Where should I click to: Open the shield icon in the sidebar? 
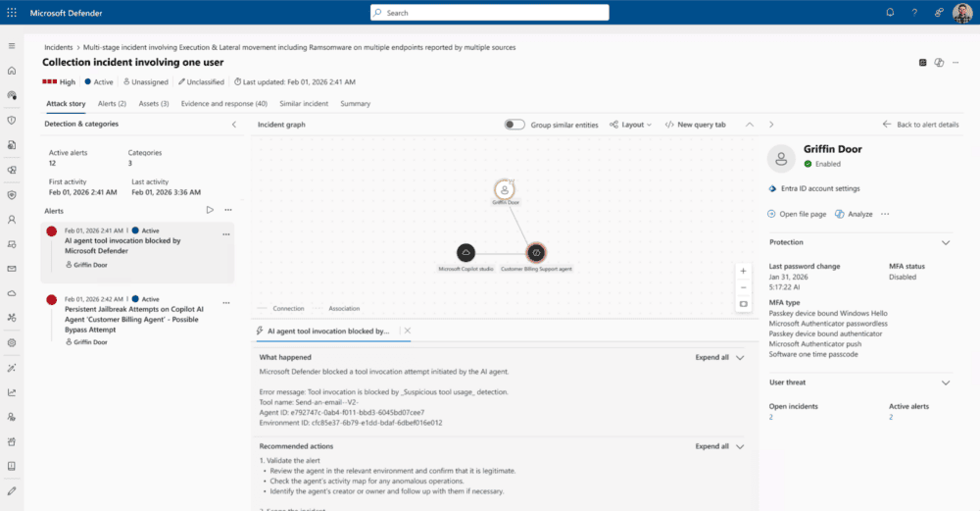click(x=11, y=120)
